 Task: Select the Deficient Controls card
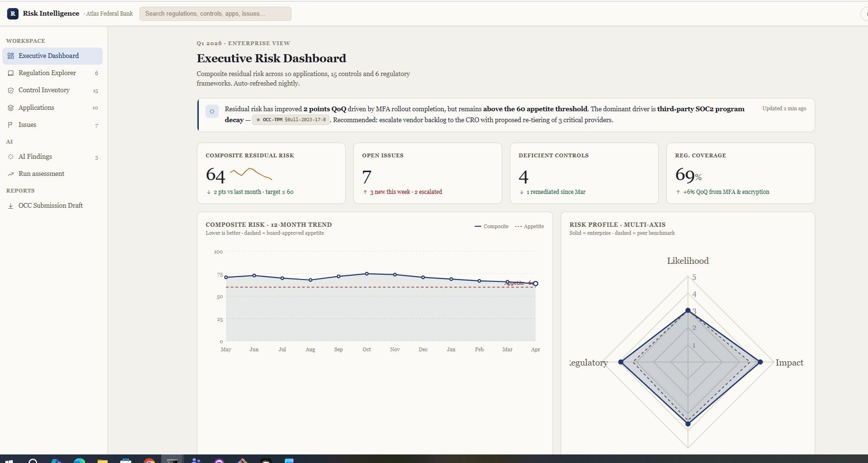pos(584,174)
